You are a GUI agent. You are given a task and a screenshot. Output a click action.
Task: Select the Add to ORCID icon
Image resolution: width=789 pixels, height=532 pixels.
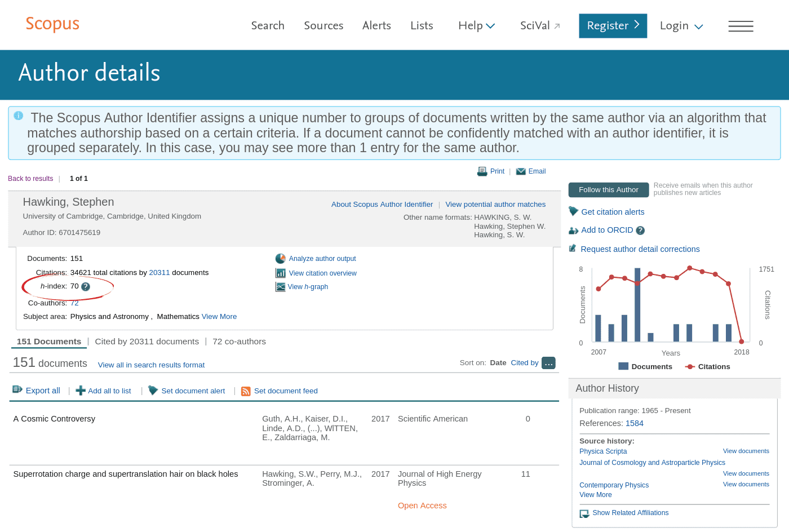coord(573,230)
